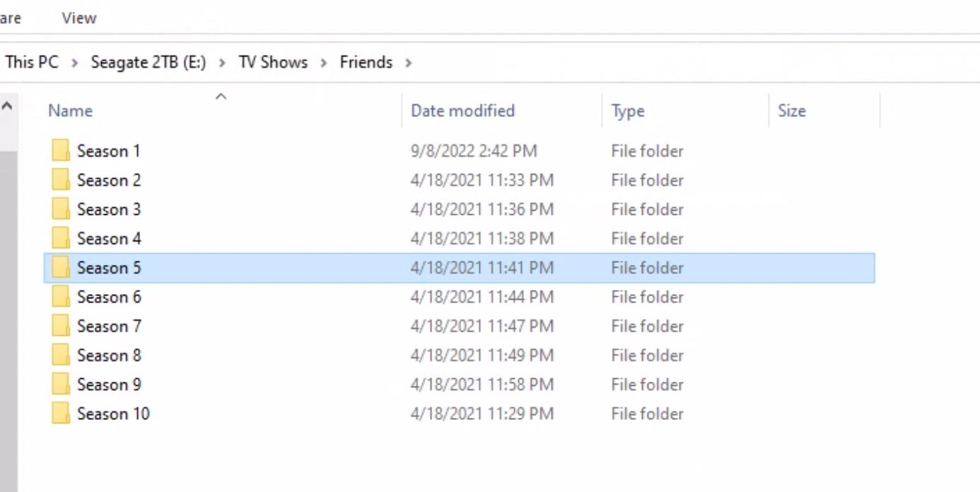This screenshot has width=980, height=492.
Task: Click the Size column header
Action: [x=791, y=111]
